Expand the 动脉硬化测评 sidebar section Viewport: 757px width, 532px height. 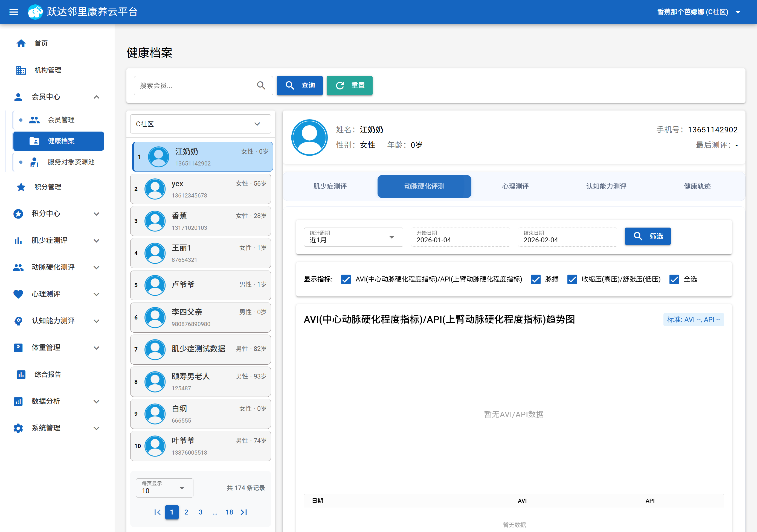pyautogui.click(x=96, y=267)
